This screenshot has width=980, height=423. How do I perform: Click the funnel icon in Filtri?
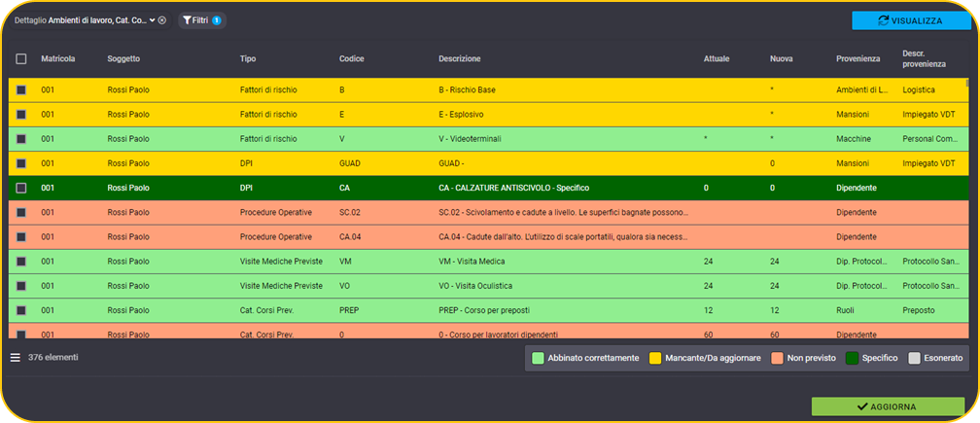[187, 20]
